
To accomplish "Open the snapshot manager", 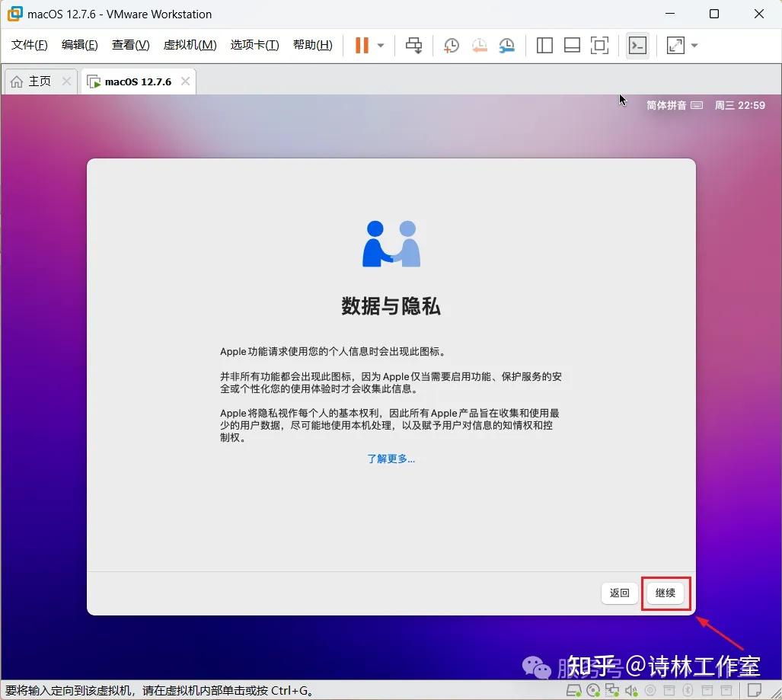I will pos(506,46).
